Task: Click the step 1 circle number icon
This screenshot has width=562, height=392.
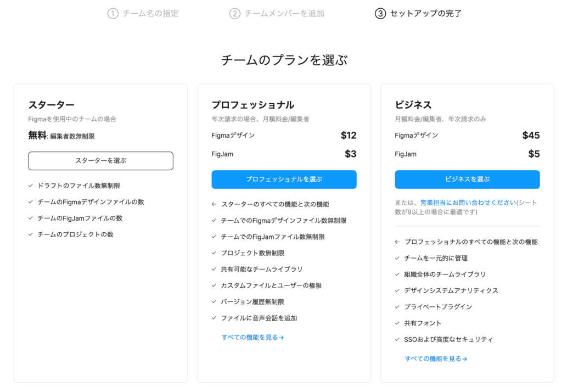Action: [x=113, y=13]
